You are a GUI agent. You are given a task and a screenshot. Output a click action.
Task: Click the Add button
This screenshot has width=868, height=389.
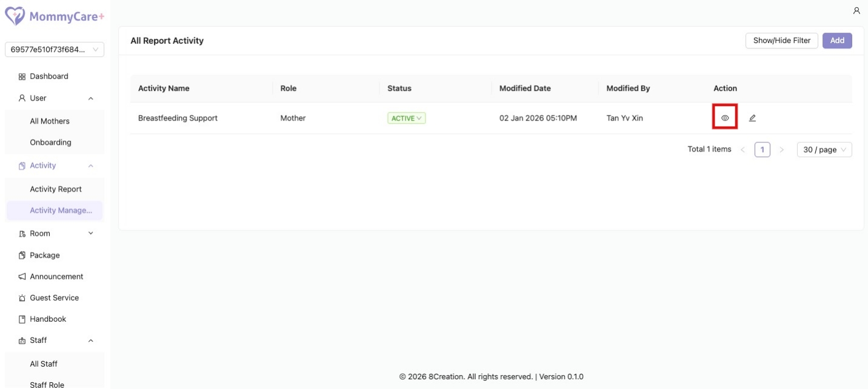point(837,40)
